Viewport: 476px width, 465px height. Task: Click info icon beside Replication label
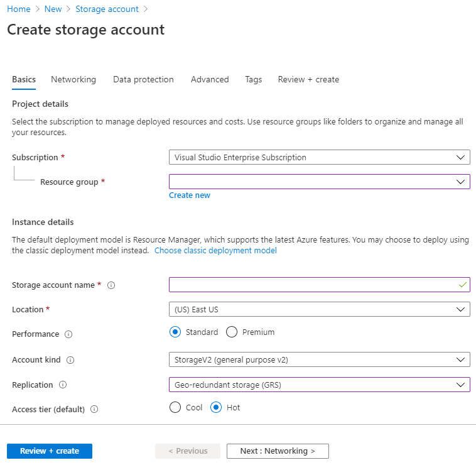63,385
